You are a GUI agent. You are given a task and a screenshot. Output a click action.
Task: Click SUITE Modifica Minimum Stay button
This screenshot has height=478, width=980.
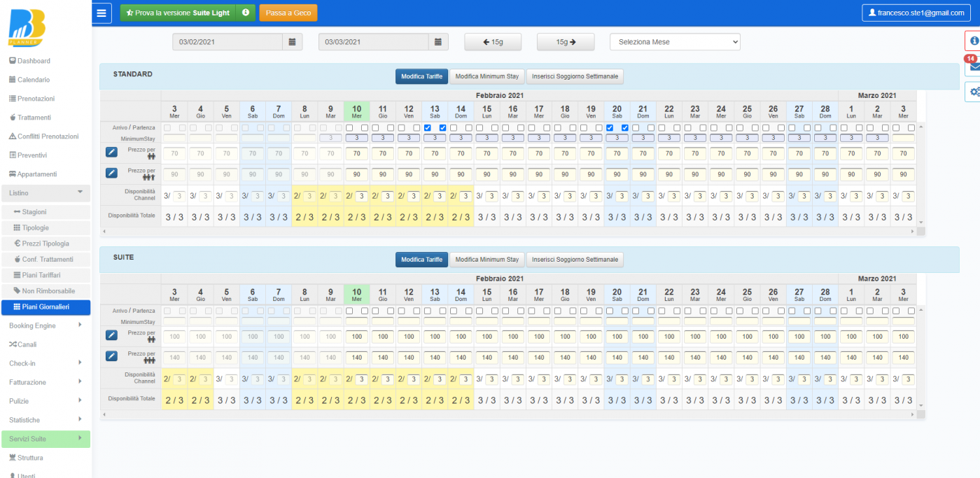point(486,260)
